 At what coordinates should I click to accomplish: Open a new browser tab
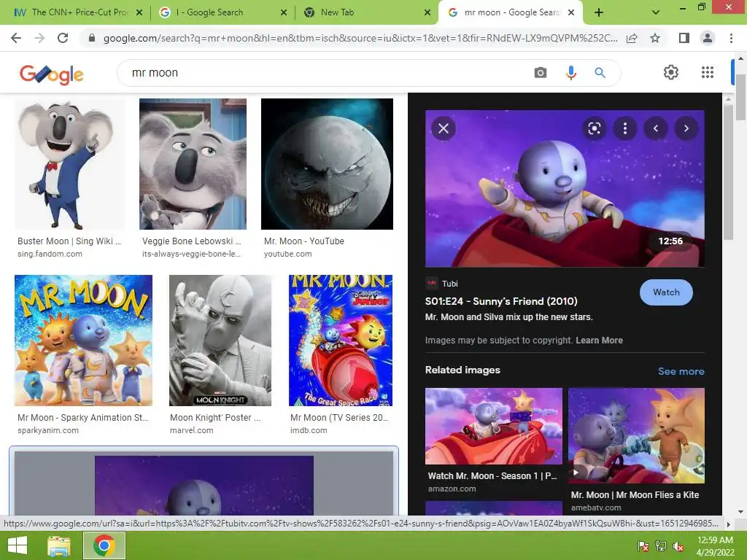click(x=599, y=12)
